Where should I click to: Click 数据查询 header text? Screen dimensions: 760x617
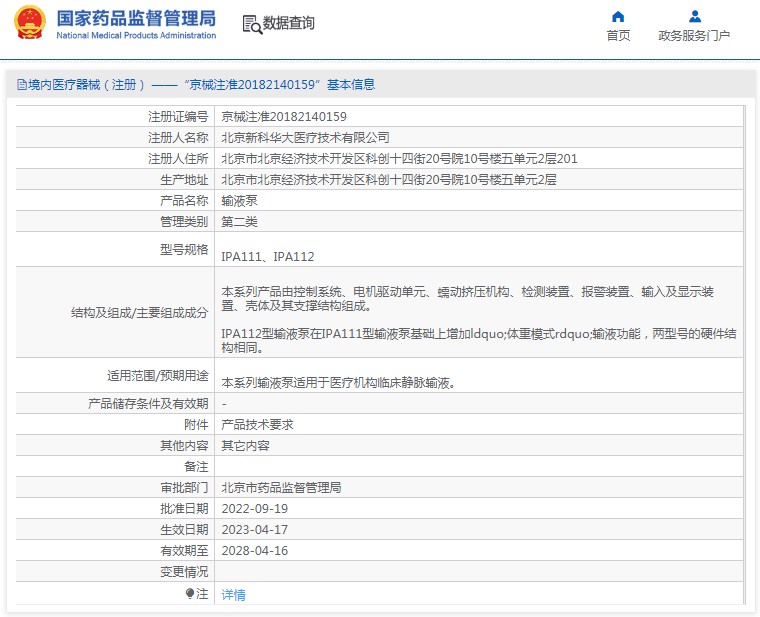[x=288, y=23]
